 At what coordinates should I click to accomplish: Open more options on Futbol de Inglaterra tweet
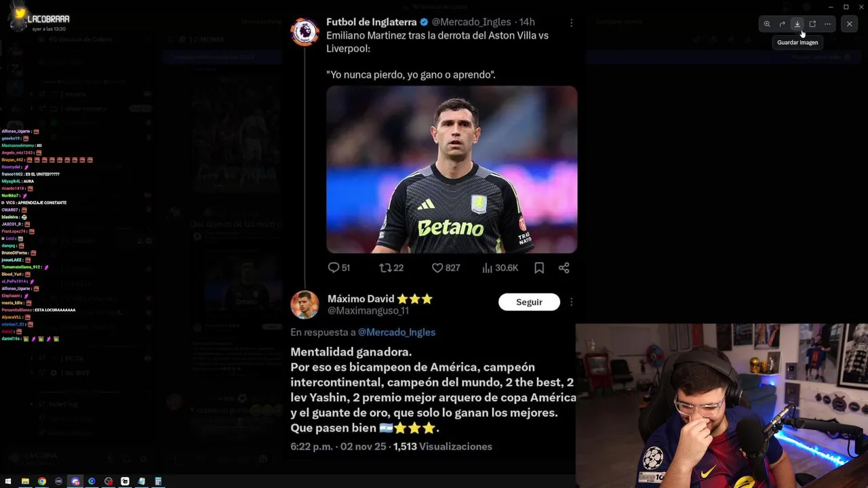[571, 22]
